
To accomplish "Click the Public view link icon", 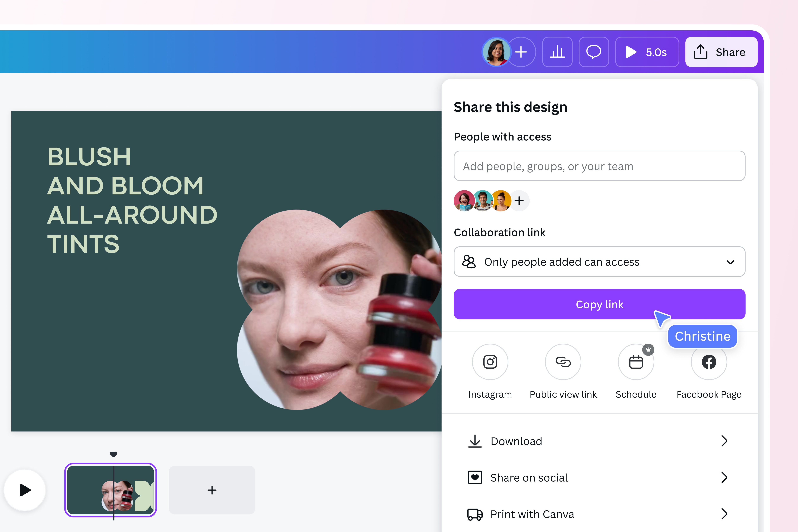I will (x=563, y=362).
